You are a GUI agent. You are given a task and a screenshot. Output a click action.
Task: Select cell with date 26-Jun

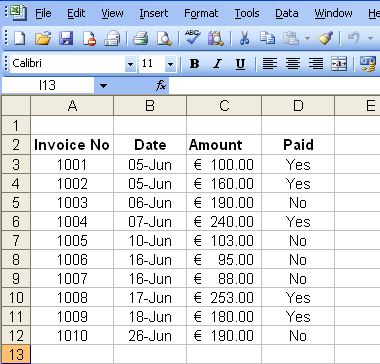coord(150,336)
